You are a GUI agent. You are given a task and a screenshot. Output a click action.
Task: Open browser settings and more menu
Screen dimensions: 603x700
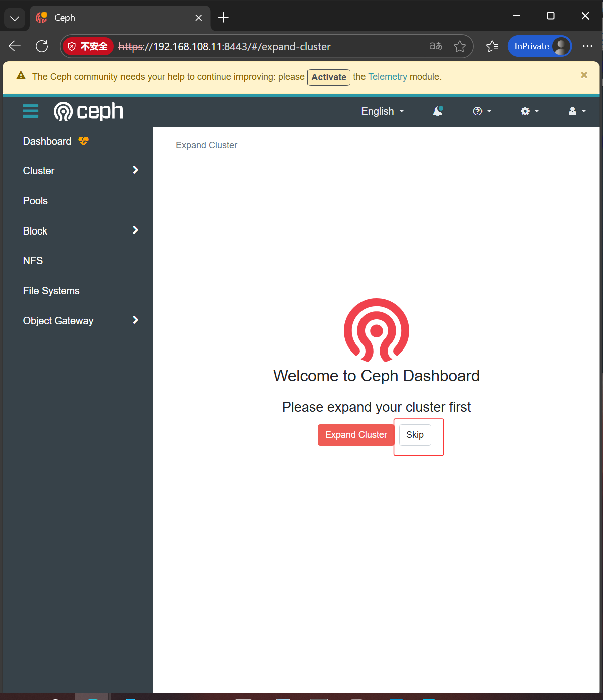587,46
